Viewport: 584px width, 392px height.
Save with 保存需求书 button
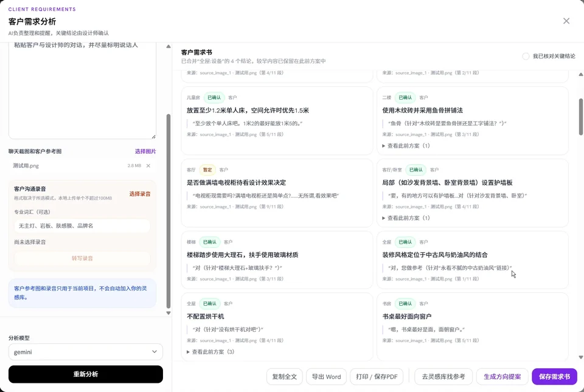point(554,377)
